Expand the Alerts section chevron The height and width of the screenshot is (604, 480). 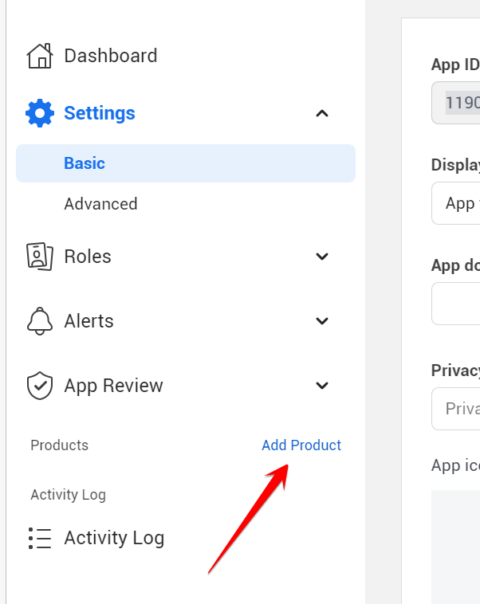tap(322, 321)
